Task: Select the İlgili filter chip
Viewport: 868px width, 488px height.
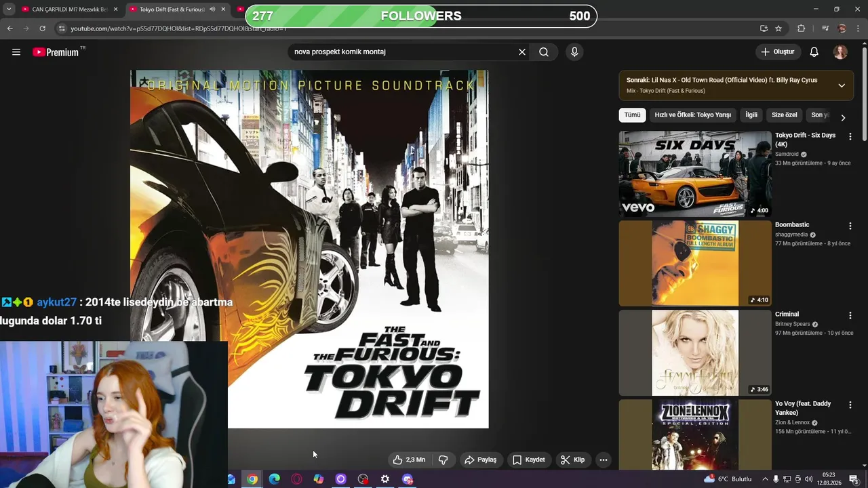Action: click(x=751, y=115)
